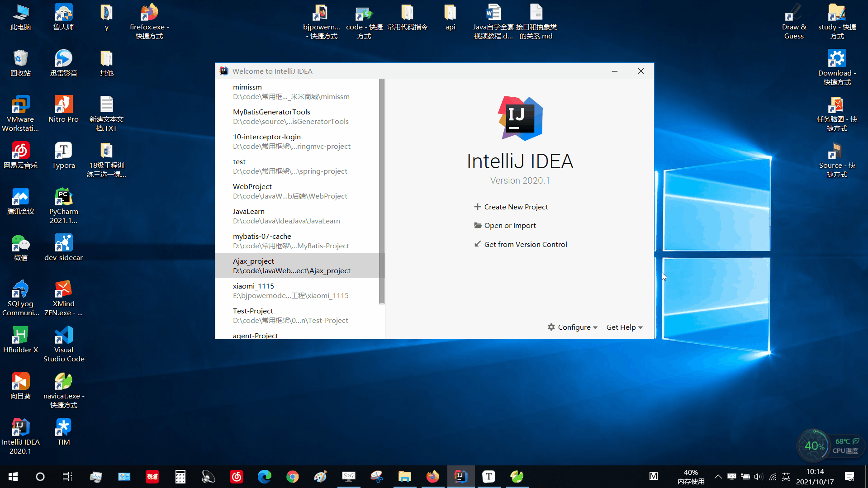Select the 向日葵 desktop icon

tap(20, 386)
